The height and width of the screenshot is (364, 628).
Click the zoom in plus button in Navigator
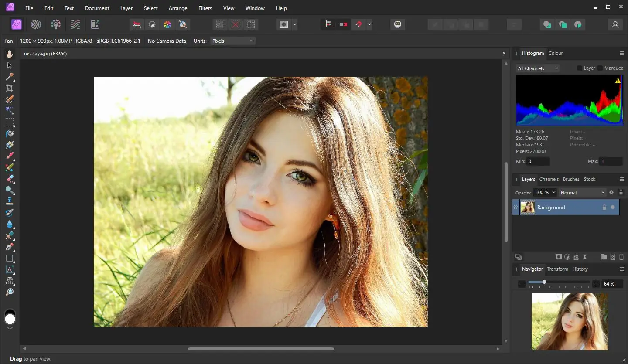(x=596, y=284)
